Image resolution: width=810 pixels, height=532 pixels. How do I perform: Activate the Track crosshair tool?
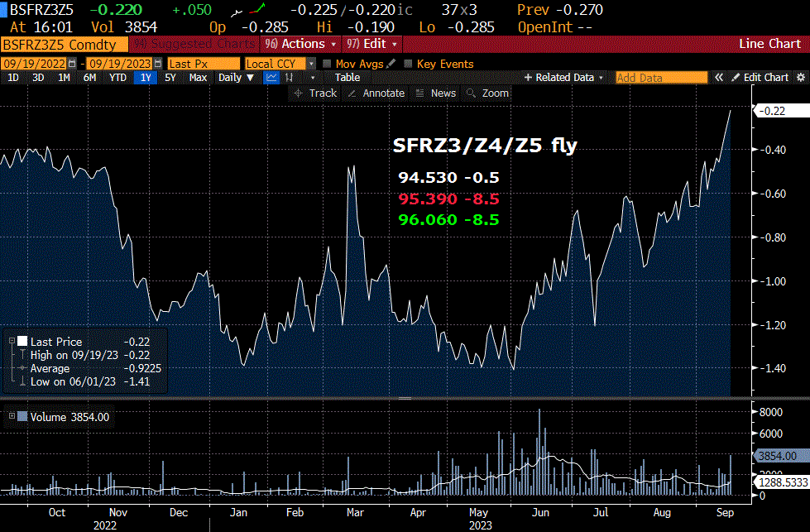coord(314,93)
